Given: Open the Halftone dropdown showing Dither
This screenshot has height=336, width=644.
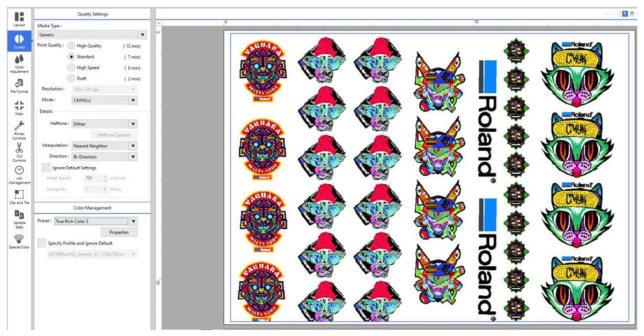Looking at the screenshot, I should tap(104, 124).
